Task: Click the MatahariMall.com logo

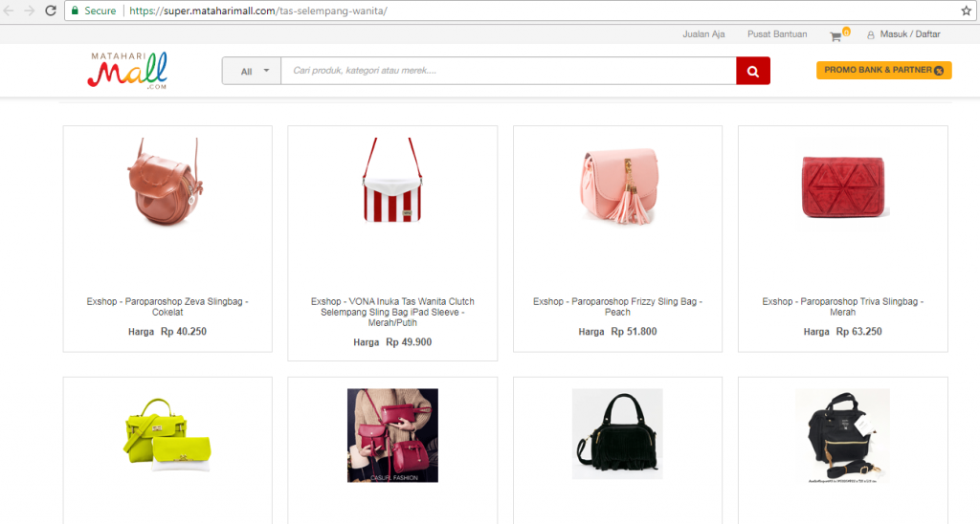Action: click(127, 70)
